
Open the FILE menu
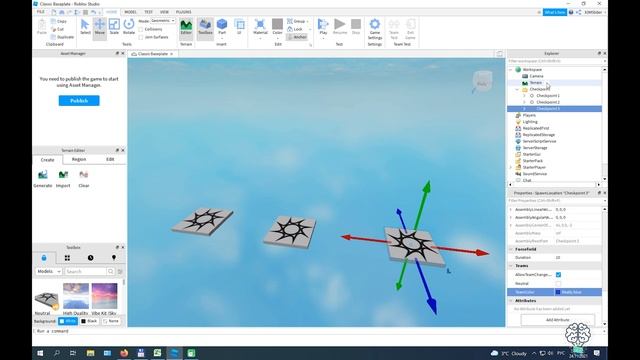click(x=41, y=12)
